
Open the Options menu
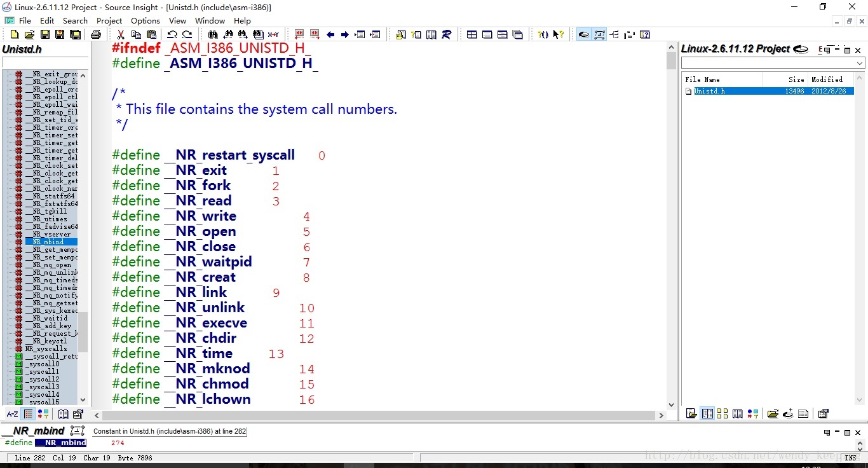(146, 20)
